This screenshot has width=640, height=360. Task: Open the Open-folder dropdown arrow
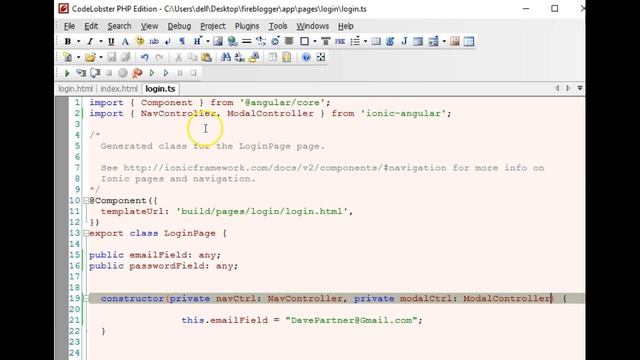point(100,58)
